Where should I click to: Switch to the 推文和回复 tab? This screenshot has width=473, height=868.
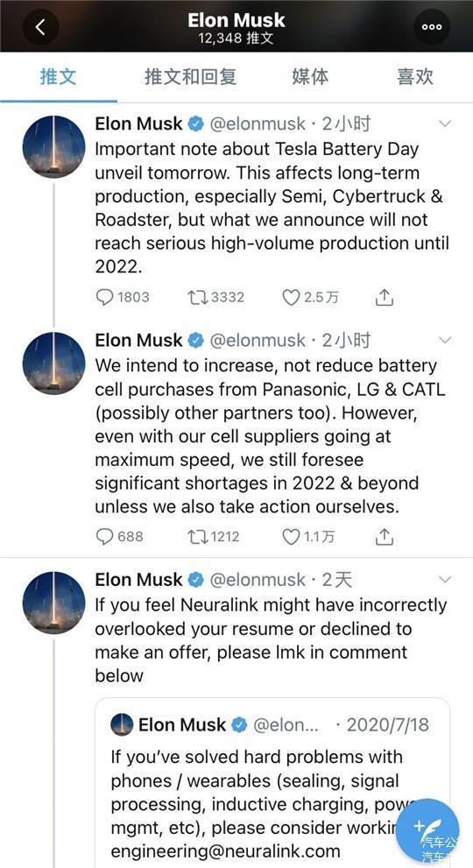click(191, 76)
